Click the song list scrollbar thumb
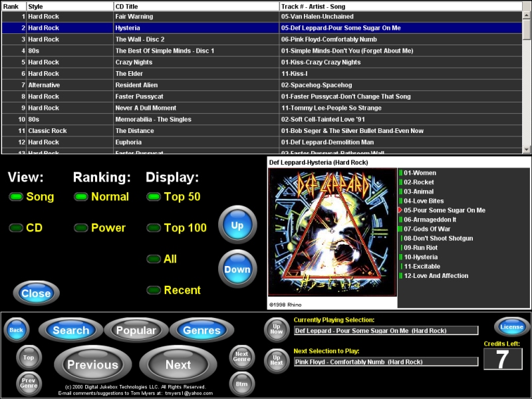The height and width of the screenshot is (399, 532). [x=527, y=29]
